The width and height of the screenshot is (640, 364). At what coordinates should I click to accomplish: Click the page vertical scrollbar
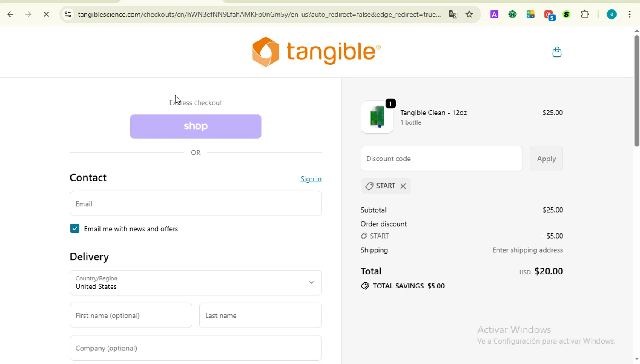[x=637, y=91]
